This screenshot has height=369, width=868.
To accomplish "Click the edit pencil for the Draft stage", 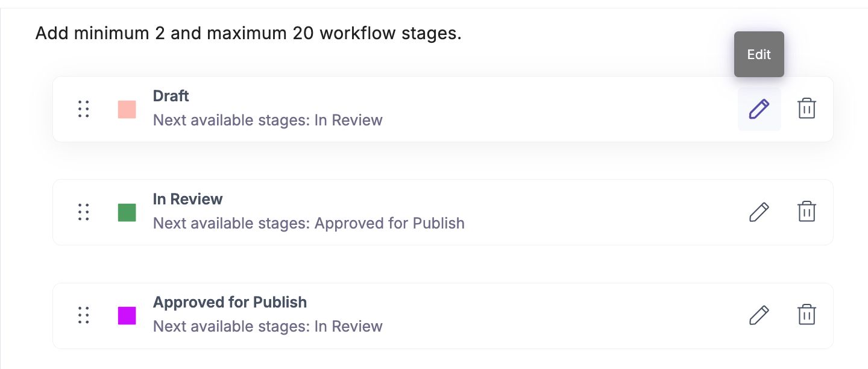I will click(x=759, y=109).
